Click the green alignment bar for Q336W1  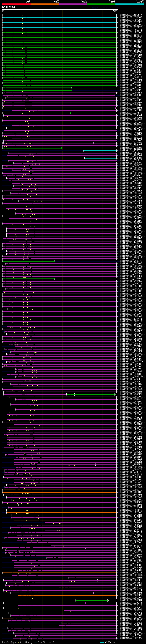coord(32,148)
